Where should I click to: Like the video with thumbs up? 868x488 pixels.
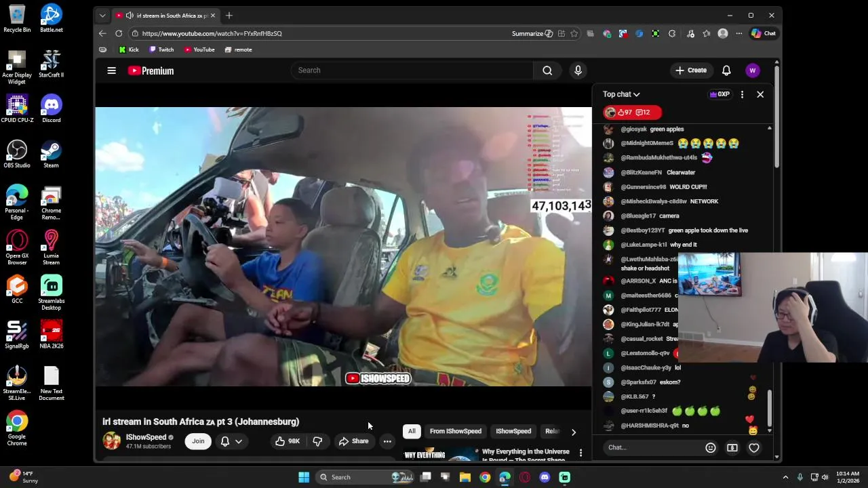(x=288, y=441)
